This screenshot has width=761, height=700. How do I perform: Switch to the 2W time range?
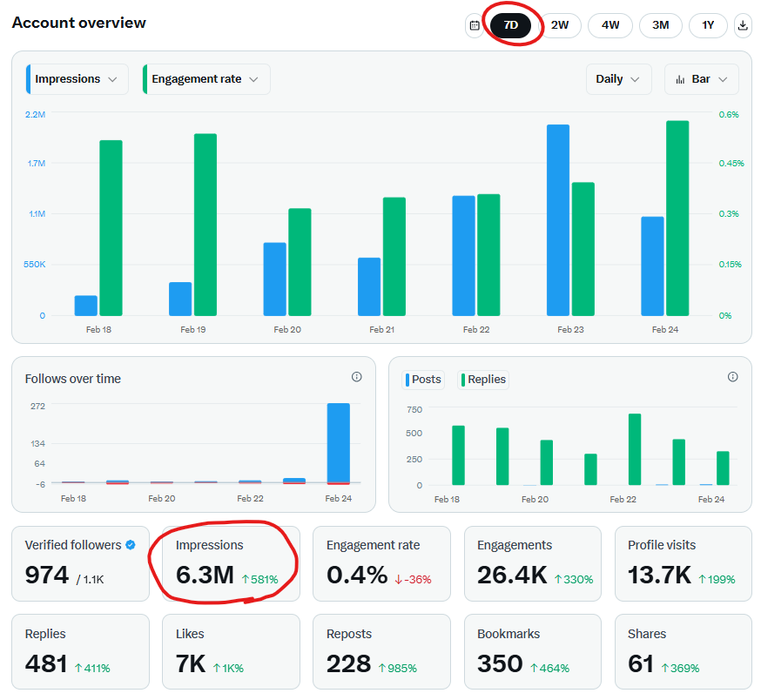point(560,25)
